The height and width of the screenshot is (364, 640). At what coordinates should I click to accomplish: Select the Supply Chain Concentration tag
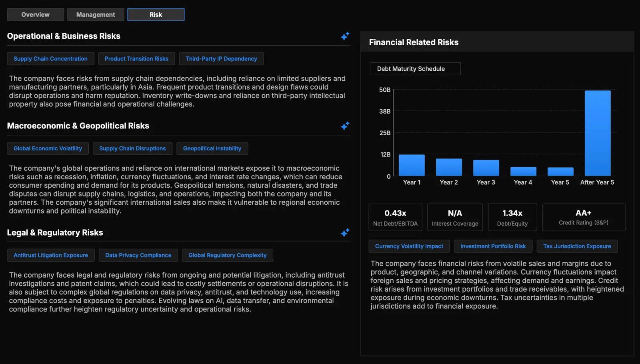pos(50,59)
